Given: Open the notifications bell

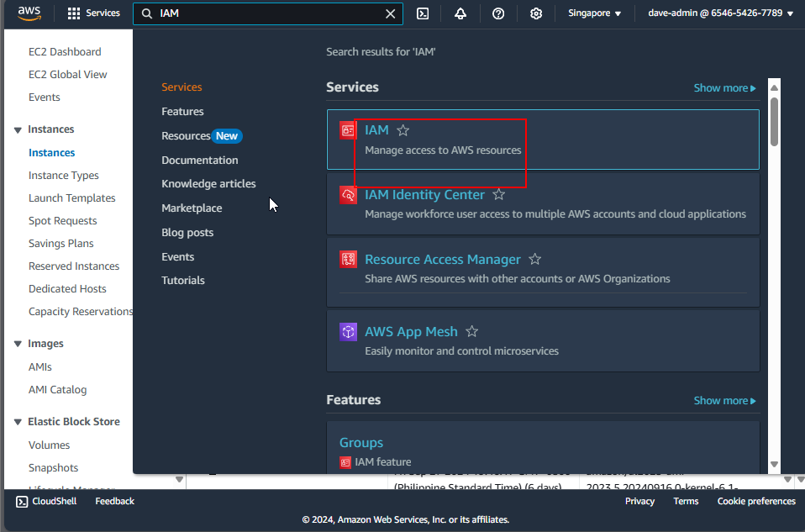Looking at the screenshot, I should point(460,13).
